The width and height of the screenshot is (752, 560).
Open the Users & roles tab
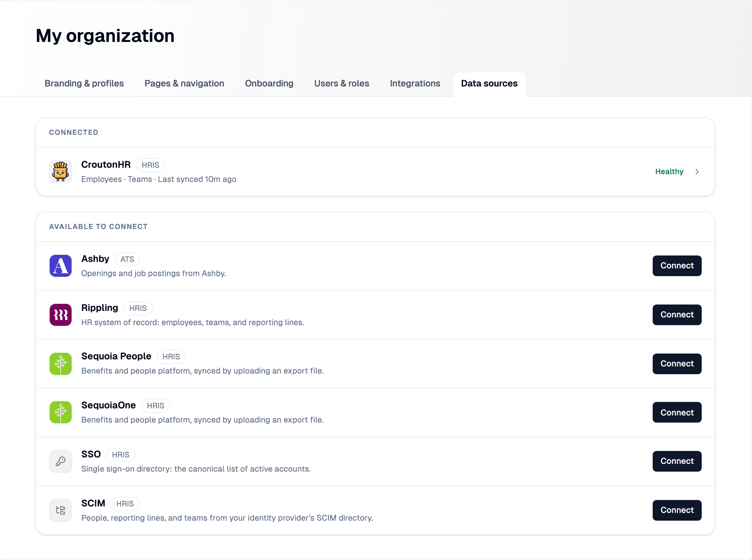341,84
